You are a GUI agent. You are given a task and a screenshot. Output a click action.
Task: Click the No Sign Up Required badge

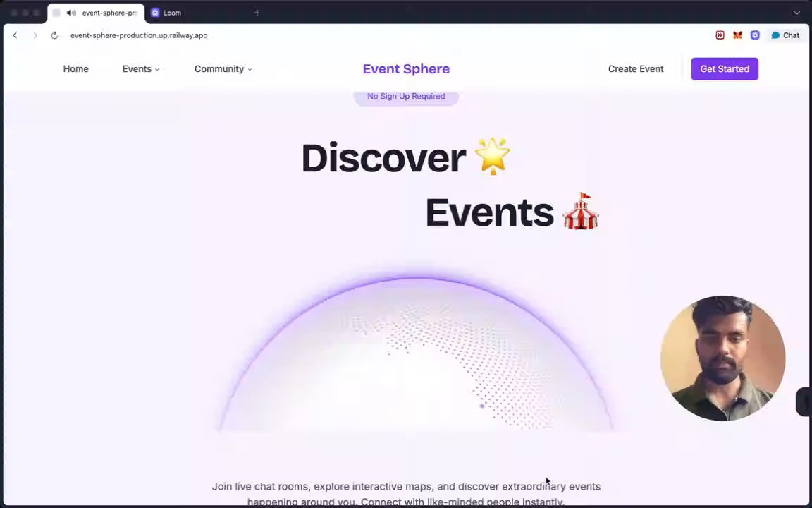click(406, 97)
